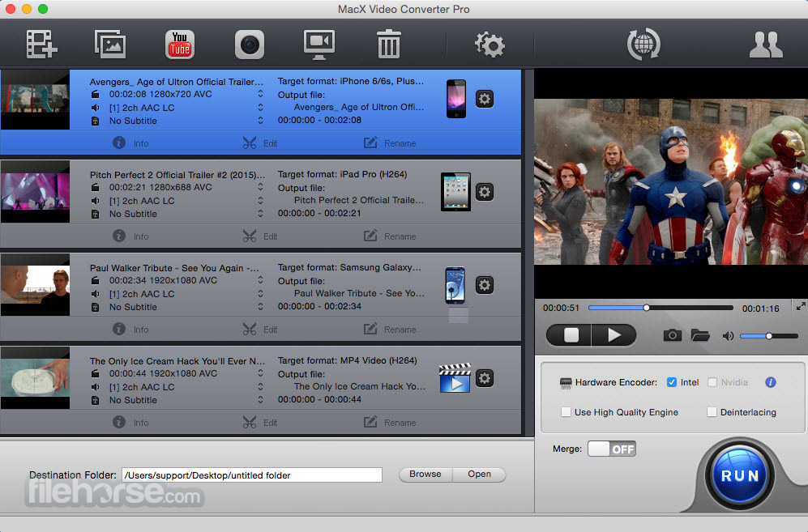Expand Pitch Perfect audio track selector
This screenshot has width=808, height=532.
coord(260,200)
